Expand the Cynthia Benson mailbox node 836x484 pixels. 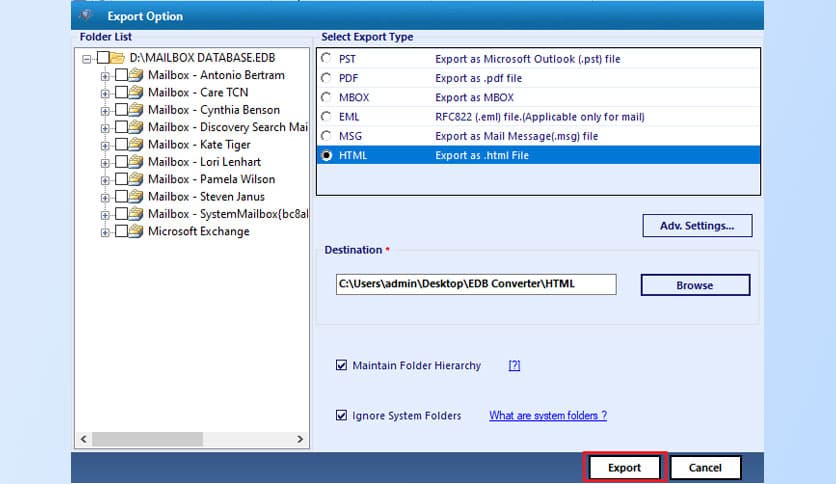click(x=105, y=111)
